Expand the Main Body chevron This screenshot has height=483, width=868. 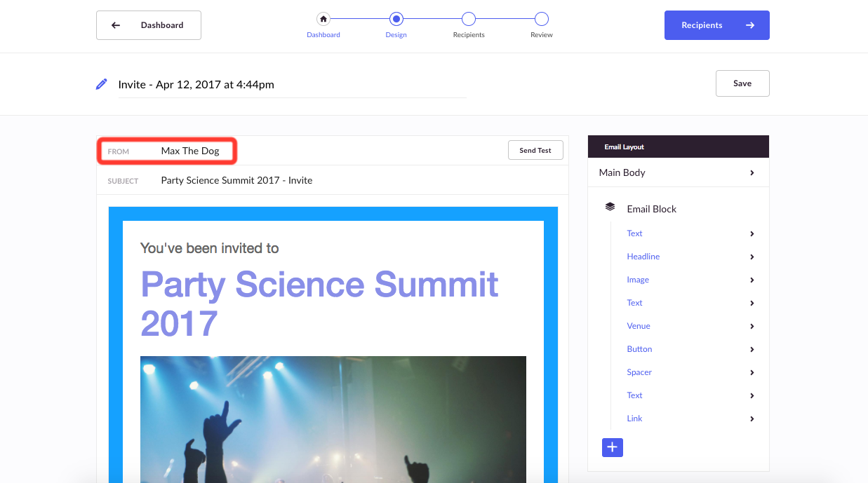click(x=752, y=172)
